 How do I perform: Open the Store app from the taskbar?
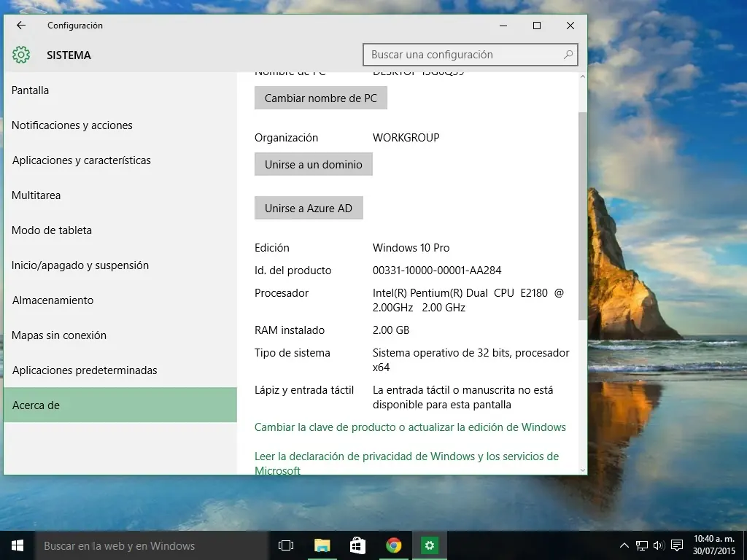click(x=357, y=545)
